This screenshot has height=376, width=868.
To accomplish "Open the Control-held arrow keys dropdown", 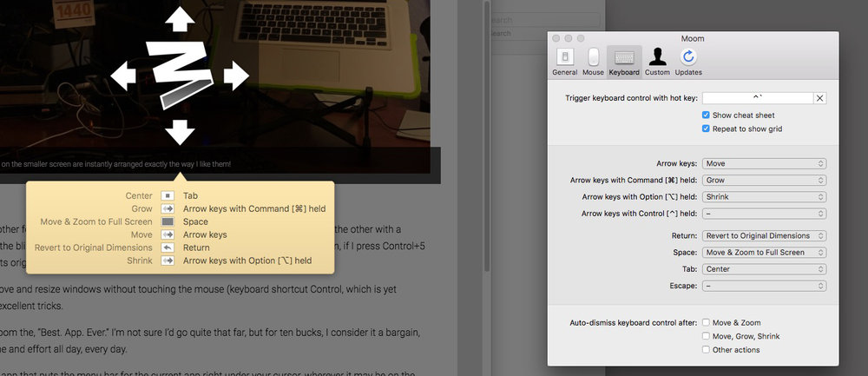I will tap(765, 214).
